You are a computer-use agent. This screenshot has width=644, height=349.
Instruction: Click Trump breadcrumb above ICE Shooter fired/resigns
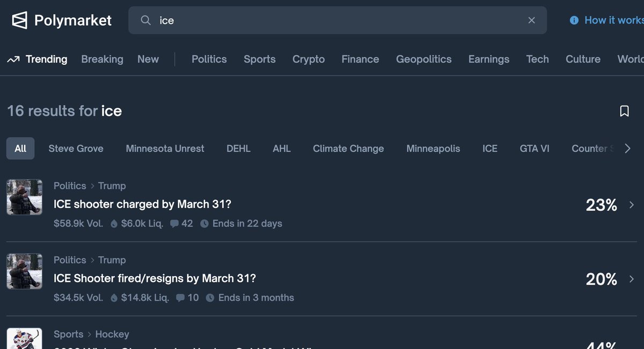coord(112,260)
